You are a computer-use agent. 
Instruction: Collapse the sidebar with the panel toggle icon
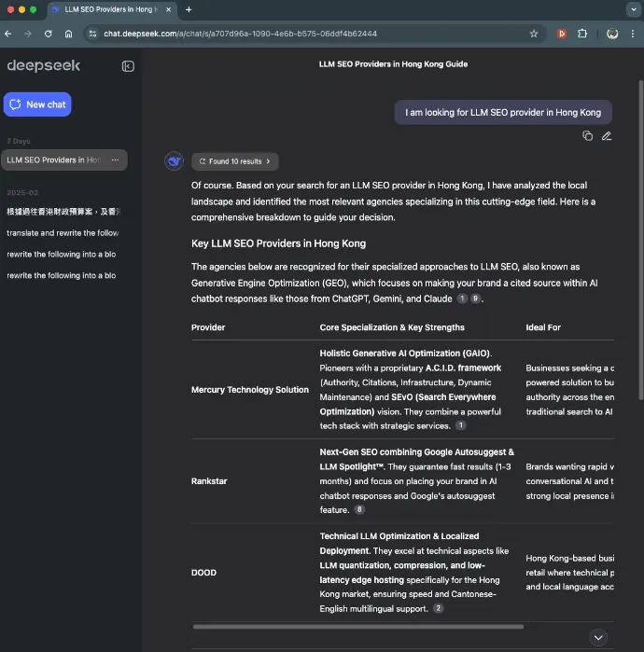(128, 66)
